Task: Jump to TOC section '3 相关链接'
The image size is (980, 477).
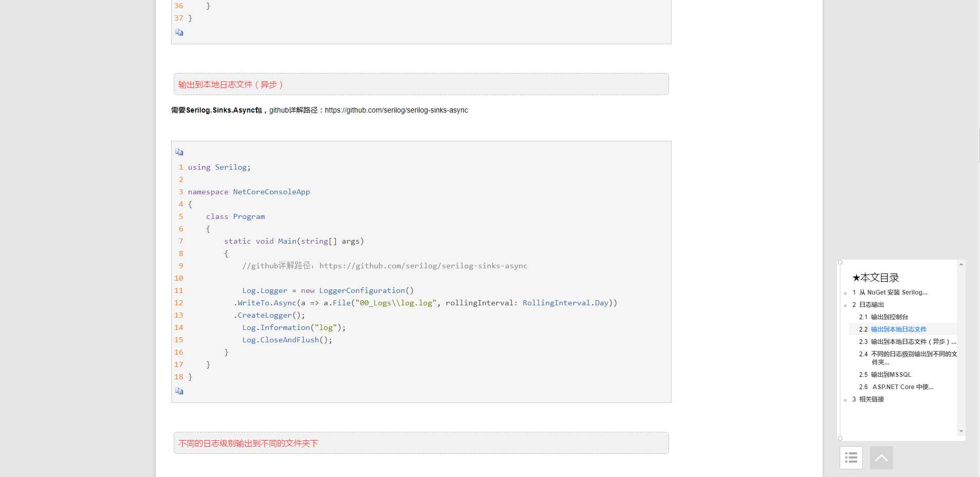Action: [x=868, y=399]
